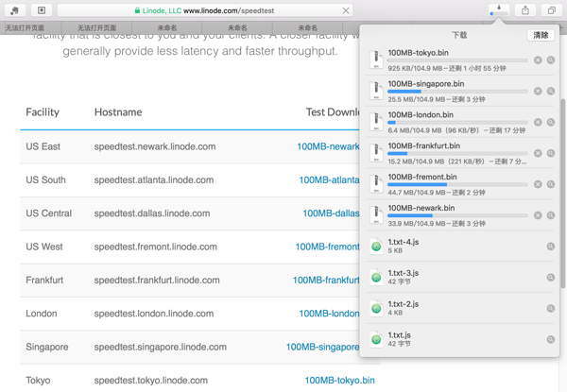Click speedtest.newark.linode.com hostname
The image size is (567, 392).
(155, 146)
